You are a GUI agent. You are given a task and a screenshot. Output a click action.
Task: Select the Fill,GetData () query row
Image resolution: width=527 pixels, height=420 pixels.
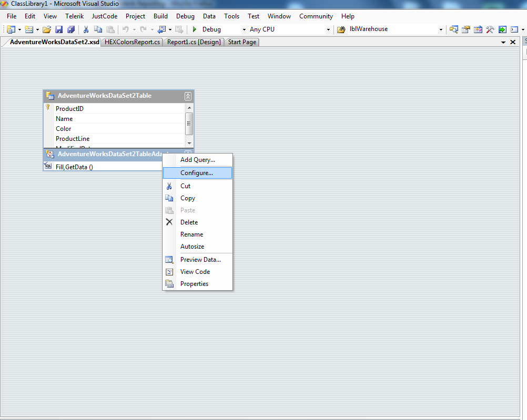coord(103,167)
